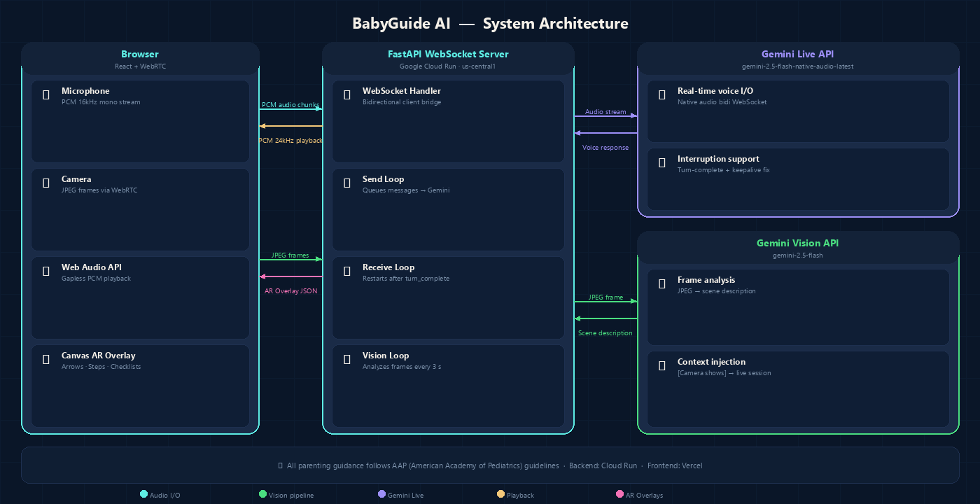Image resolution: width=980 pixels, height=504 pixels.
Task: Click the FastAPI WebSocket Server panel title
Action: coord(448,54)
